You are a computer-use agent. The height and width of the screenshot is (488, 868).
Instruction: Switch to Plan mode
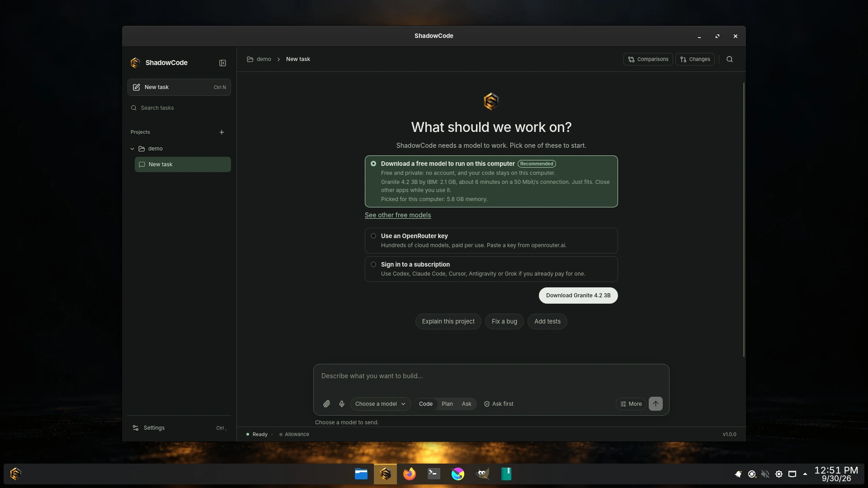tap(447, 404)
